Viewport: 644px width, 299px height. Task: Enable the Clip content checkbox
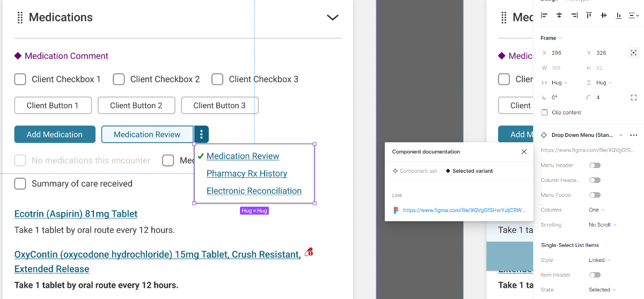tap(545, 113)
